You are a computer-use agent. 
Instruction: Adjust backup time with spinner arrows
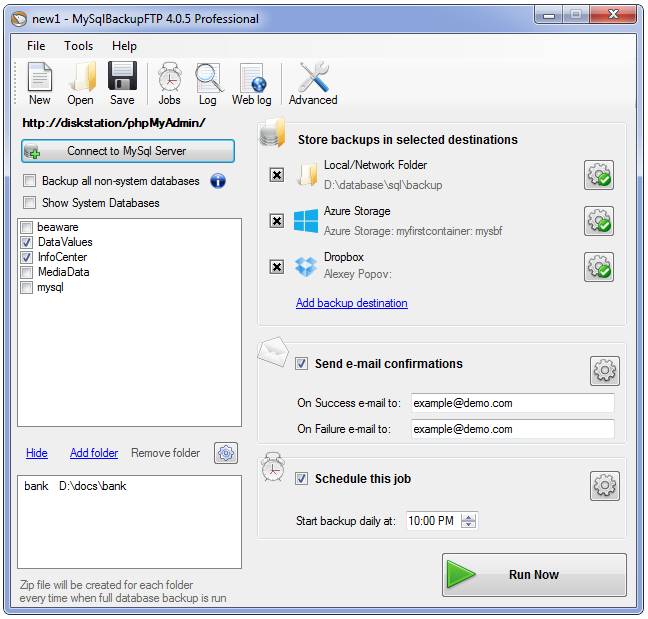click(468, 521)
